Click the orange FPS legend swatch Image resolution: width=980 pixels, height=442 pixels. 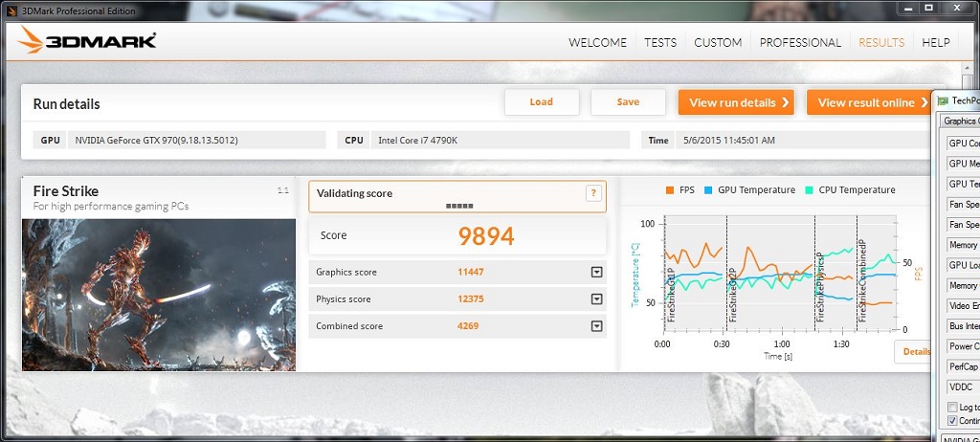point(669,190)
